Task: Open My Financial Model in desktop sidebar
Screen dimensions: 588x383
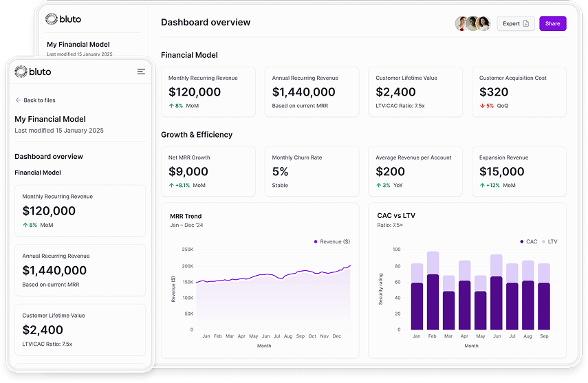Action: (x=78, y=45)
